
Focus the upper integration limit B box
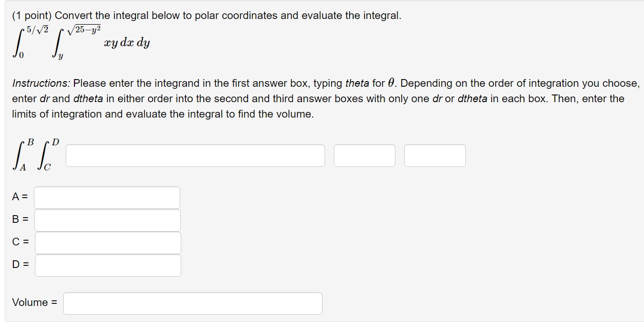tap(107, 220)
